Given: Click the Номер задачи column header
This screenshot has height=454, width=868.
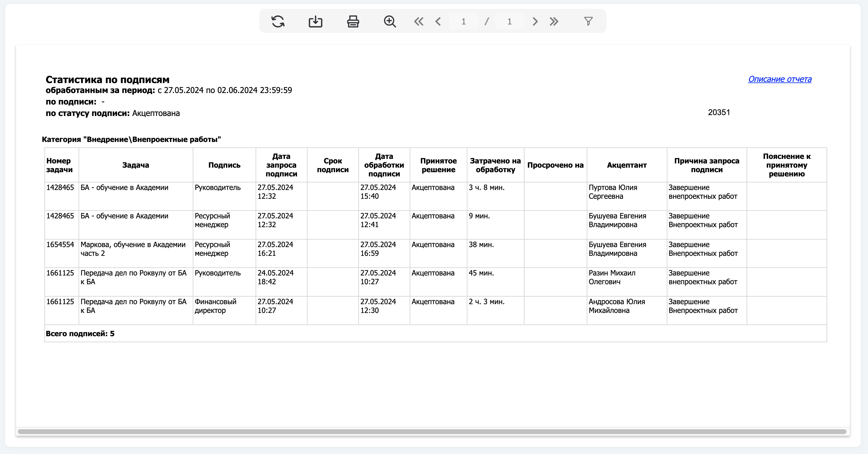Looking at the screenshot, I should coord(62,165).
